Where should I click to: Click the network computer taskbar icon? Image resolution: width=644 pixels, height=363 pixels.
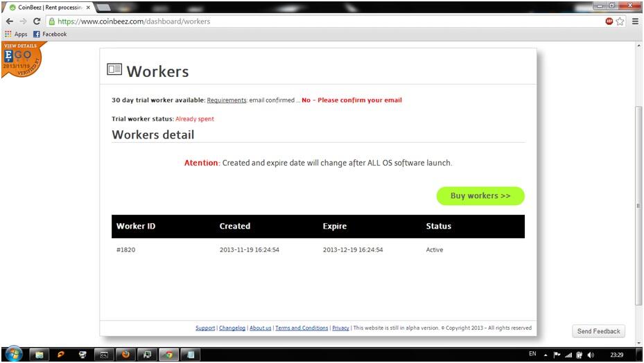pyautogui.click(x=82, y=355)
